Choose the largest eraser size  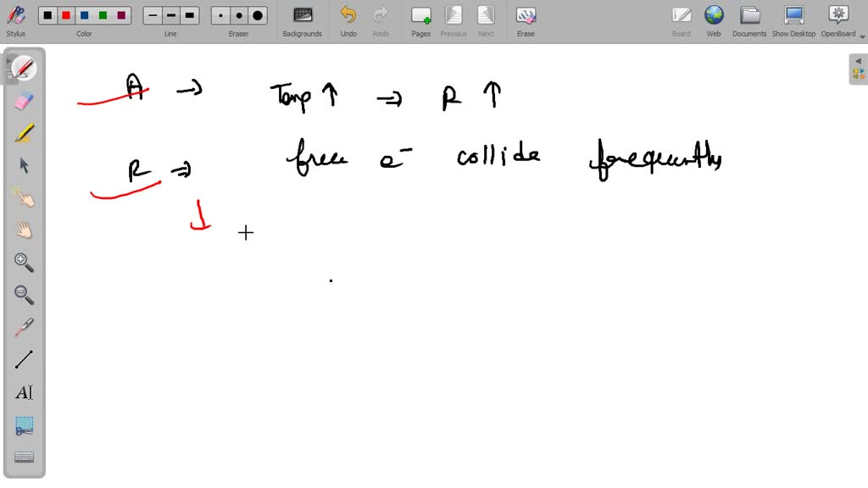point(257,14)
